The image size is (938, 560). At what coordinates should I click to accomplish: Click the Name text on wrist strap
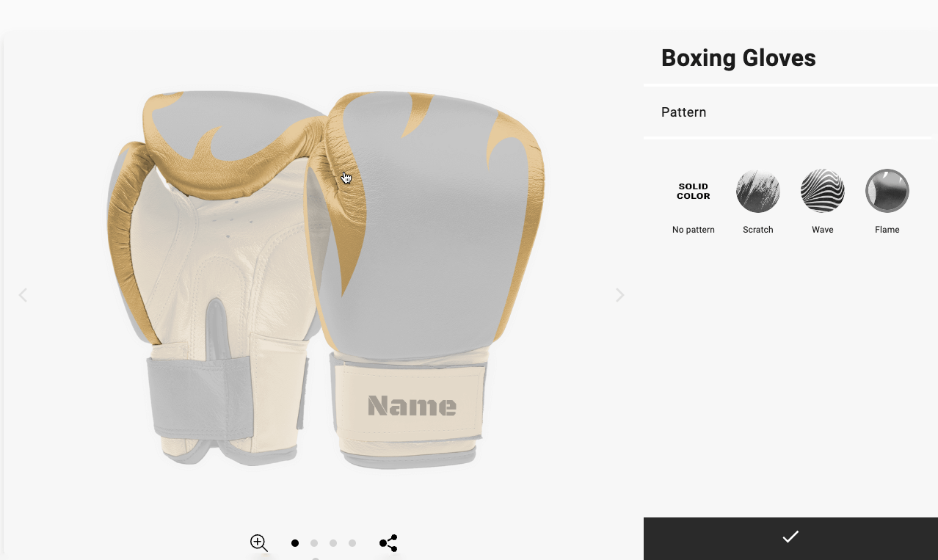412,406
